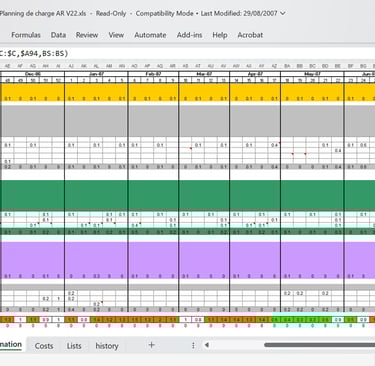Click the horizontal scroll left arrow
Viewport: 375px width, 366px height.
207,345
